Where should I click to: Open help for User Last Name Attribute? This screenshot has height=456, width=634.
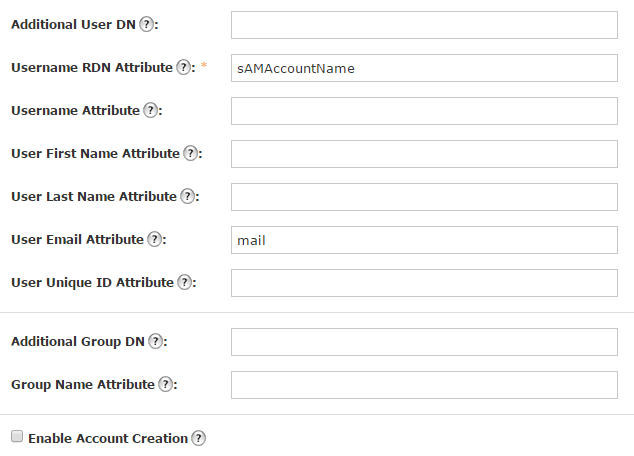point(187,196)
